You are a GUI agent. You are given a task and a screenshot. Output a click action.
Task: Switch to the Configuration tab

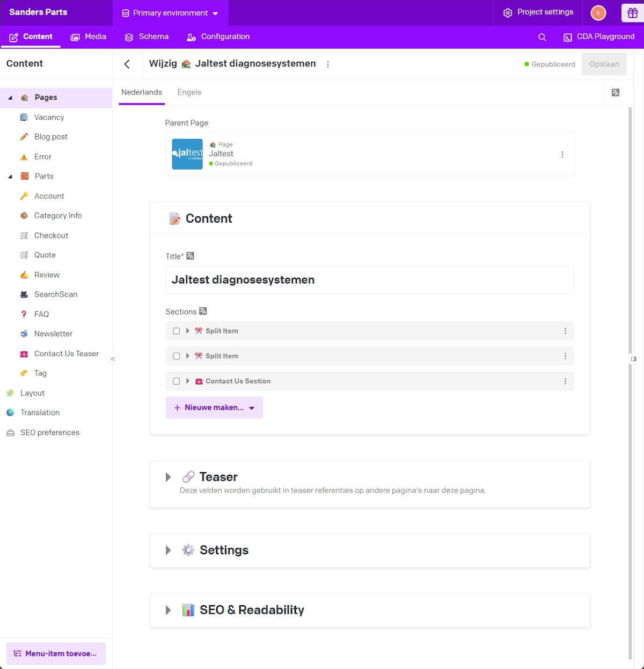click(x=218, y=37)
